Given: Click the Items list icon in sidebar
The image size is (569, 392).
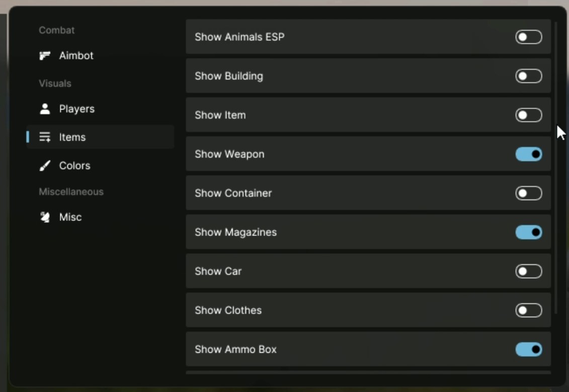Looking at the screenshot, I should pos(45,137).
